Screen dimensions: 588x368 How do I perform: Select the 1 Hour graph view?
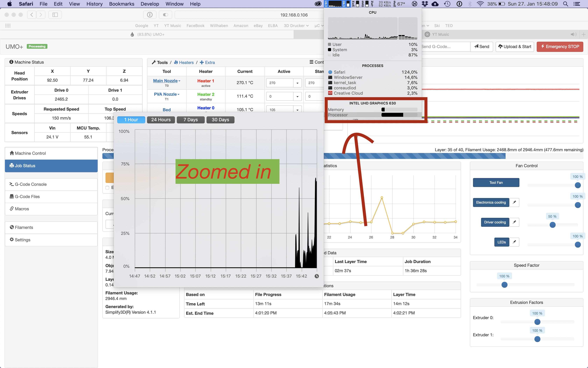click(131, 120)
